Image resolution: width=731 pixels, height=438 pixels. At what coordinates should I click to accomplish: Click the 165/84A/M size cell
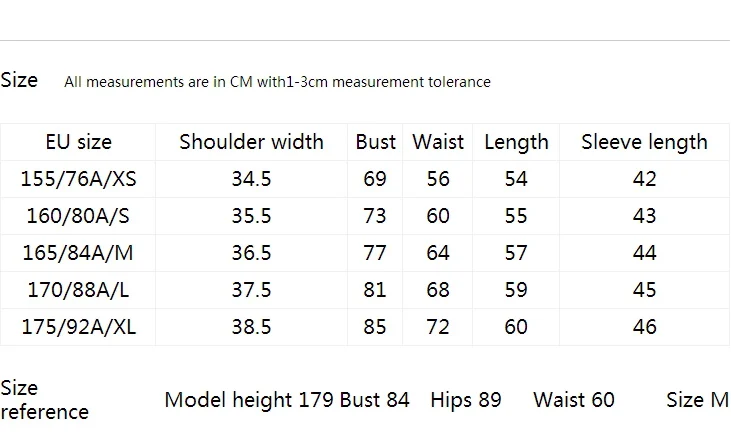78,253
